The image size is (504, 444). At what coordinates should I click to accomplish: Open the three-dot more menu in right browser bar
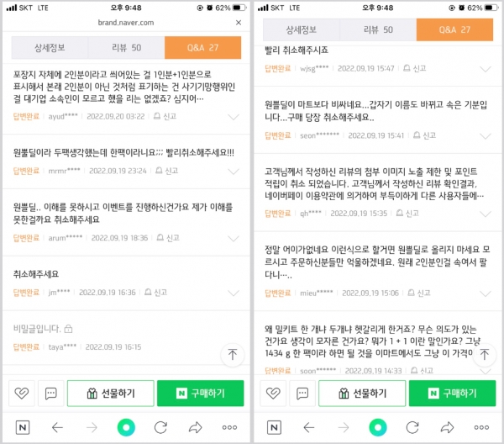point(481,427)
